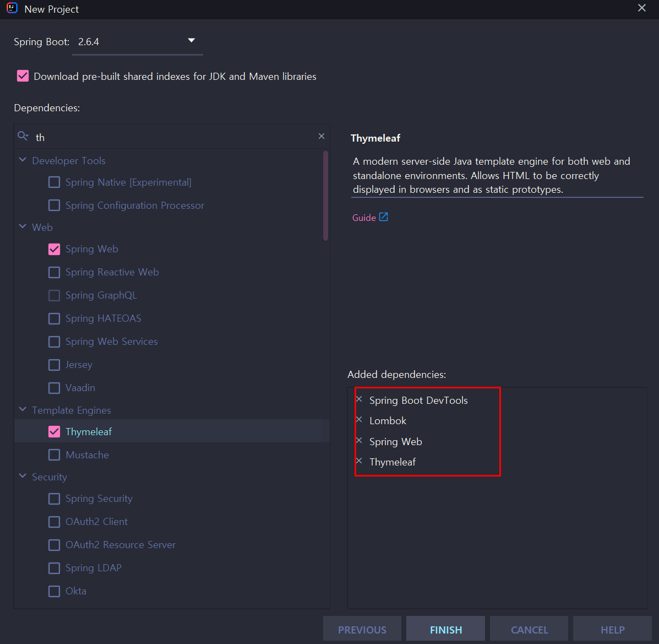Click the HELP button

pos(612,630)
